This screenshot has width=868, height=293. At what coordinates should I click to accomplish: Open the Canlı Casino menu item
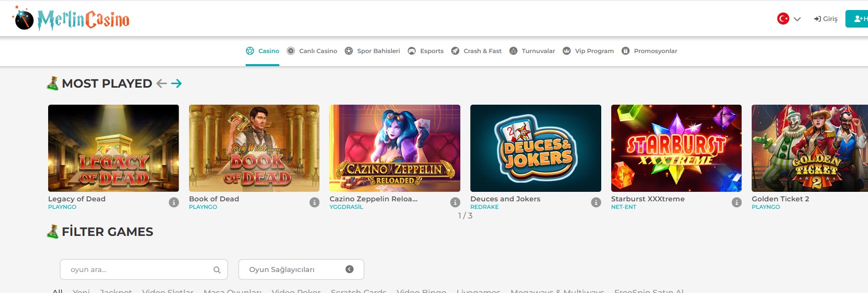pos(312,51)
